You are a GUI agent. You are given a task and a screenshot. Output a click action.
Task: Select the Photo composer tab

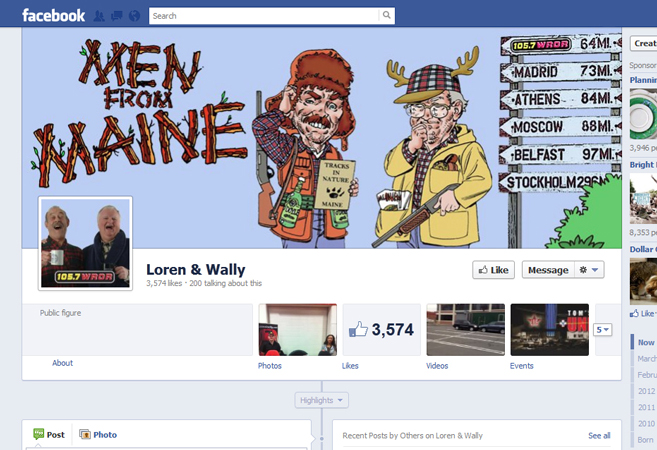tap(98, 434)
